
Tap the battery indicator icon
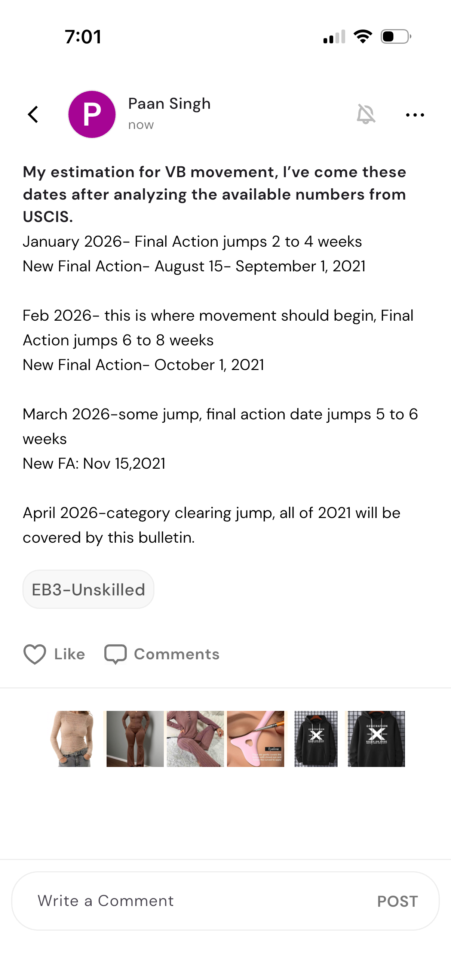[396, 37]
